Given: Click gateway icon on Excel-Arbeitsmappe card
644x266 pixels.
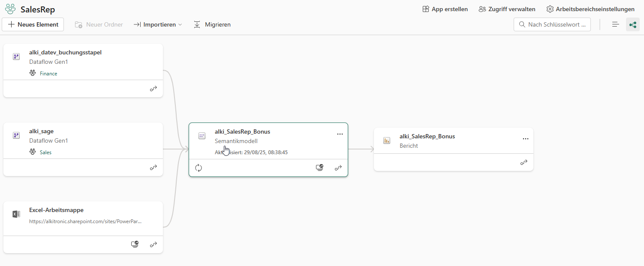Looking at the screenshot, I should (x=135, y=245).
